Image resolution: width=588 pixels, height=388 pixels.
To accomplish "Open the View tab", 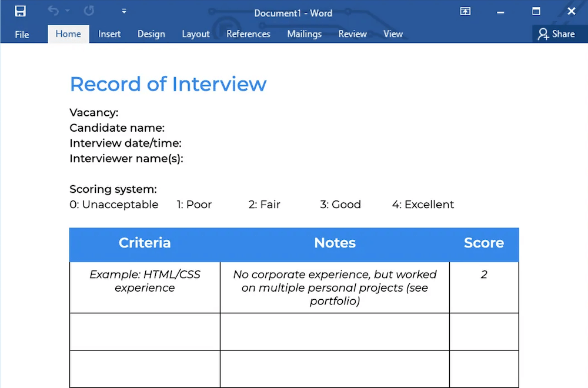I will (x=393, y=34).
